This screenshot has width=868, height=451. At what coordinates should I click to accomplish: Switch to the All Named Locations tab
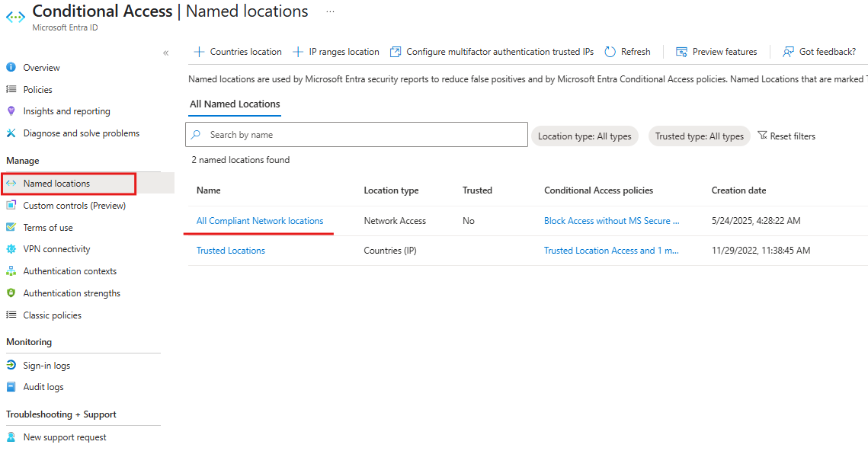coord(234,104)
